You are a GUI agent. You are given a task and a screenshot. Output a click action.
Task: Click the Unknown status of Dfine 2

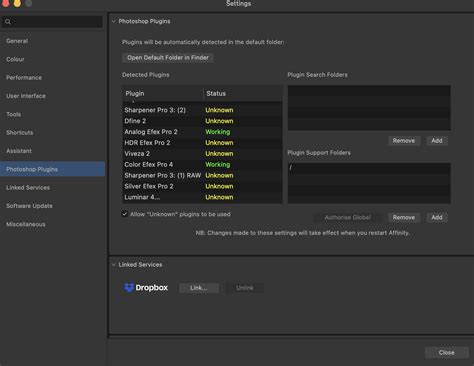click(219, 121)
